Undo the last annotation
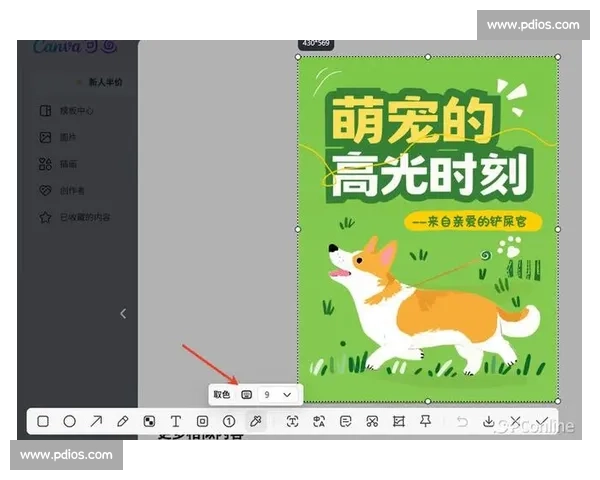 (462, 421)
